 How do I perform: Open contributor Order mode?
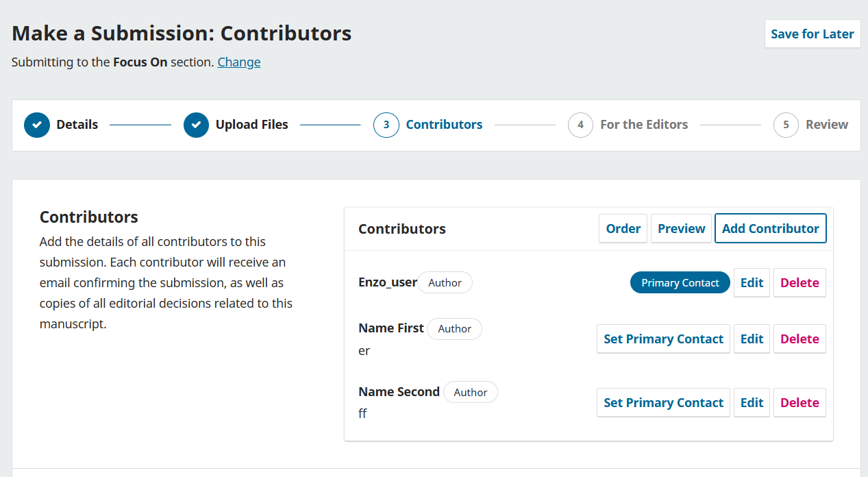[623, 229]
